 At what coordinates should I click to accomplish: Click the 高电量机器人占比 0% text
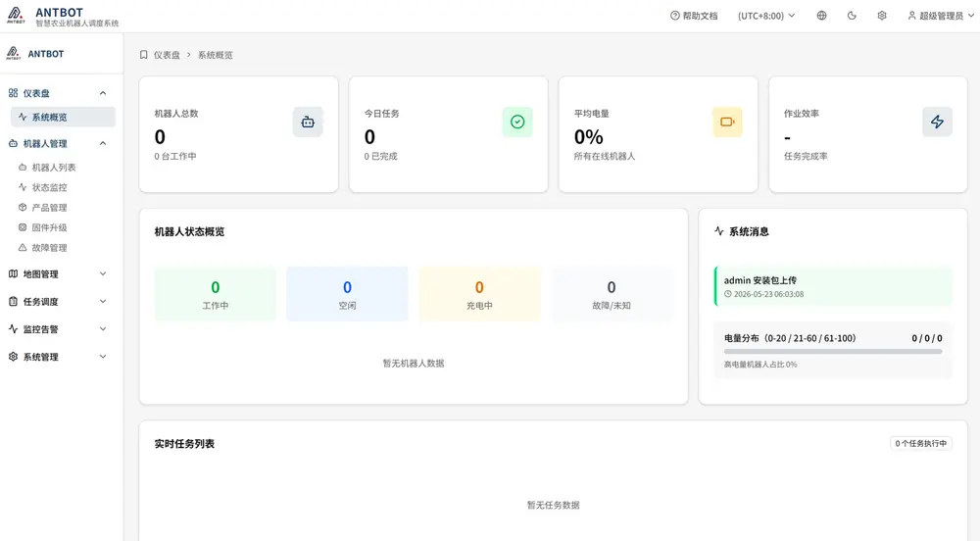point(760,365)
